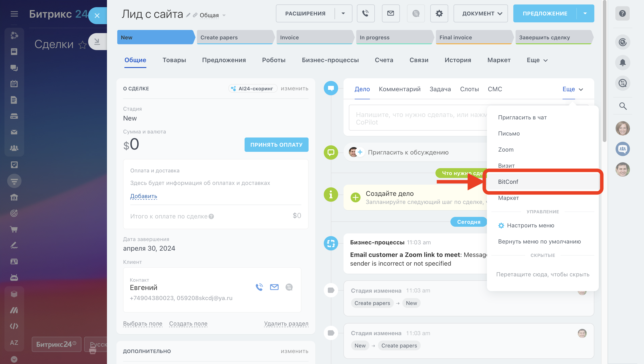The height and width of the screenshot is (364, 644).
Task: Switch to the Товары tab
Action: tap(174, 60)
